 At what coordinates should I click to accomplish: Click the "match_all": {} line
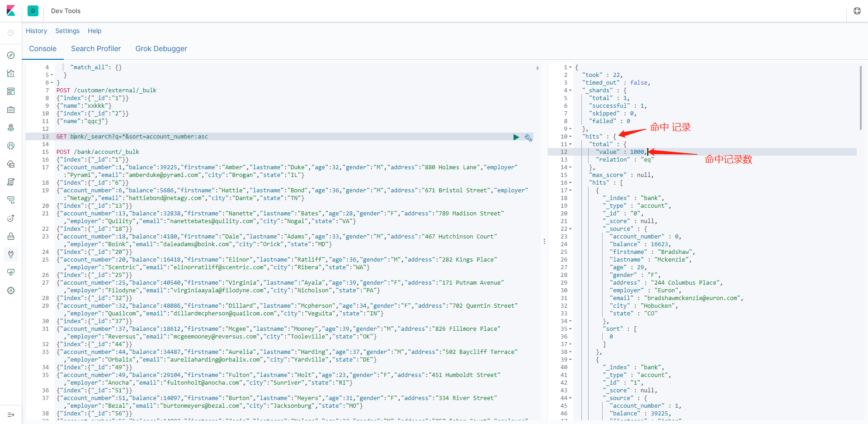click(96, 67)
